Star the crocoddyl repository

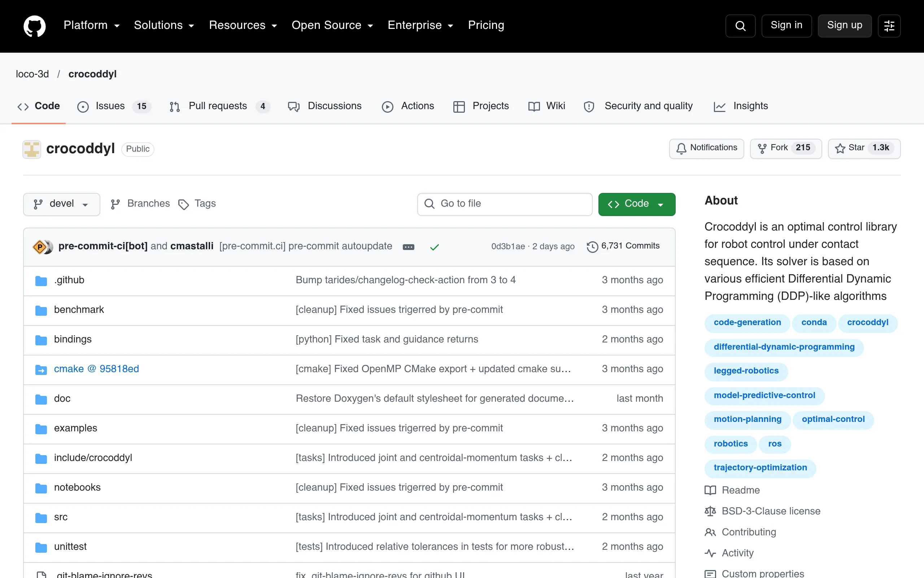pos(864,148)
